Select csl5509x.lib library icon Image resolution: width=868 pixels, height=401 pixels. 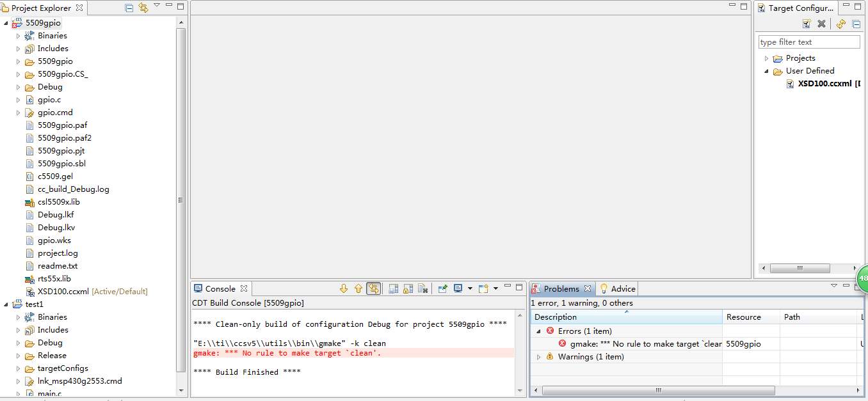coord(29,202)
